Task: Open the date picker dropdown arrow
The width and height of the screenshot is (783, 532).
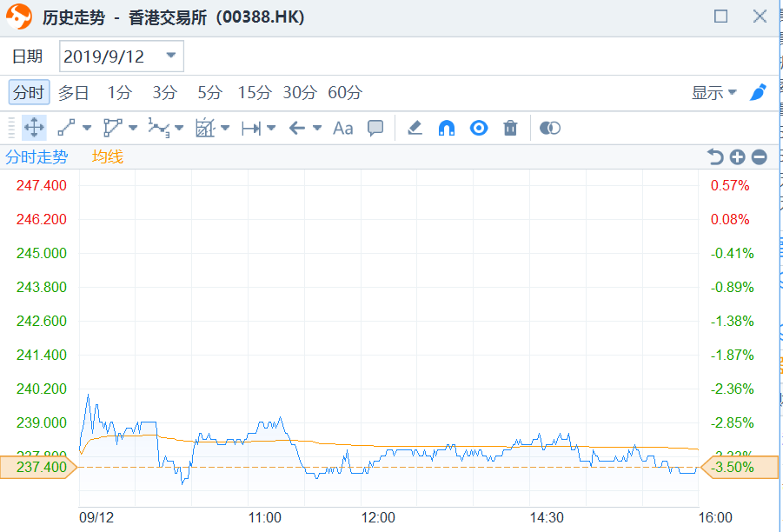Action: [171, 56]
